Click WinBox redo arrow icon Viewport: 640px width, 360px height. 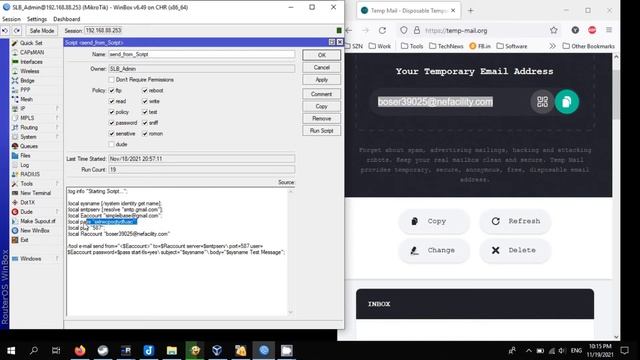click(x=17, y=31)
